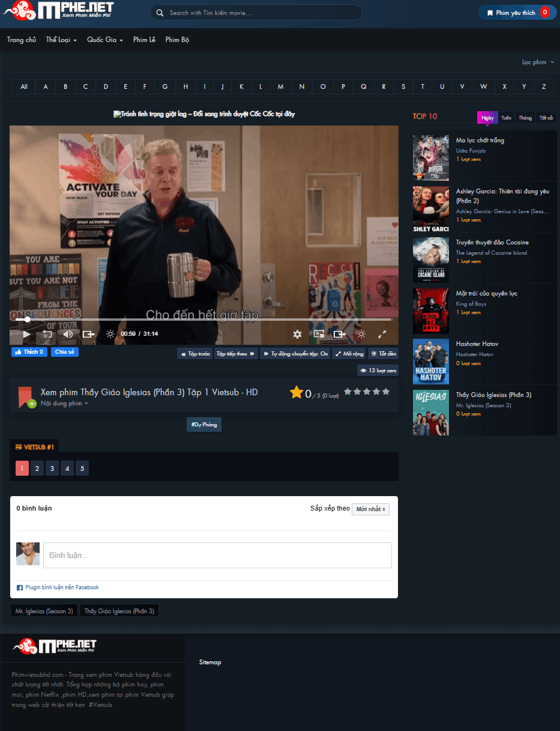Enter fullscreen with the expand arrows icon
This screenshot has height=731, width=560.
(382, 334)
